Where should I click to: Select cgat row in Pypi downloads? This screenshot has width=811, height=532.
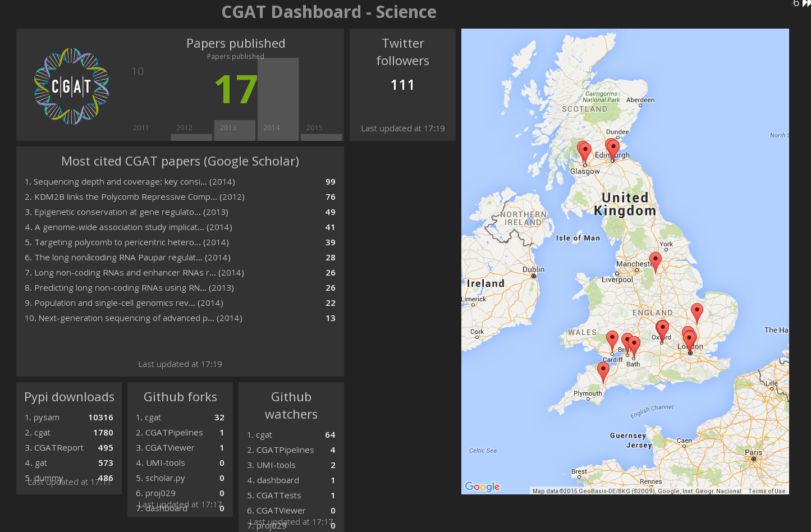(x=69, y=433)
